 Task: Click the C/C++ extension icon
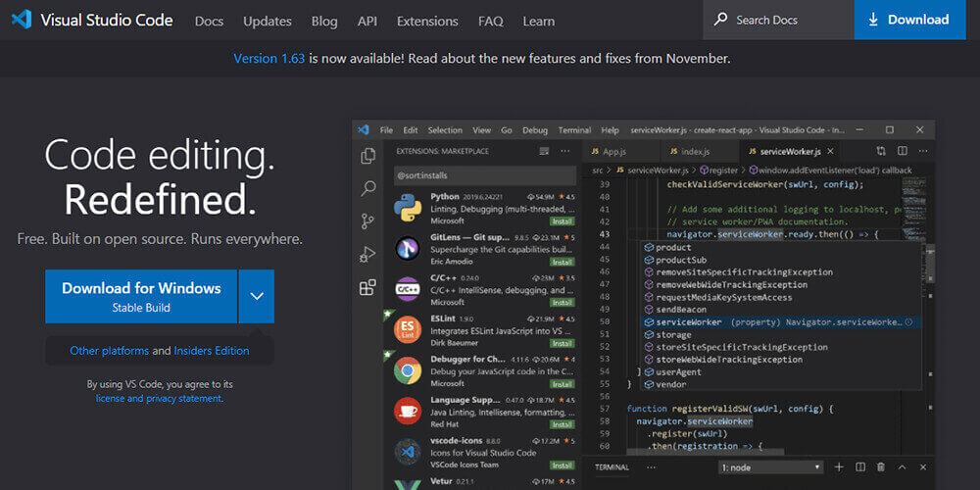coord(408,289)
